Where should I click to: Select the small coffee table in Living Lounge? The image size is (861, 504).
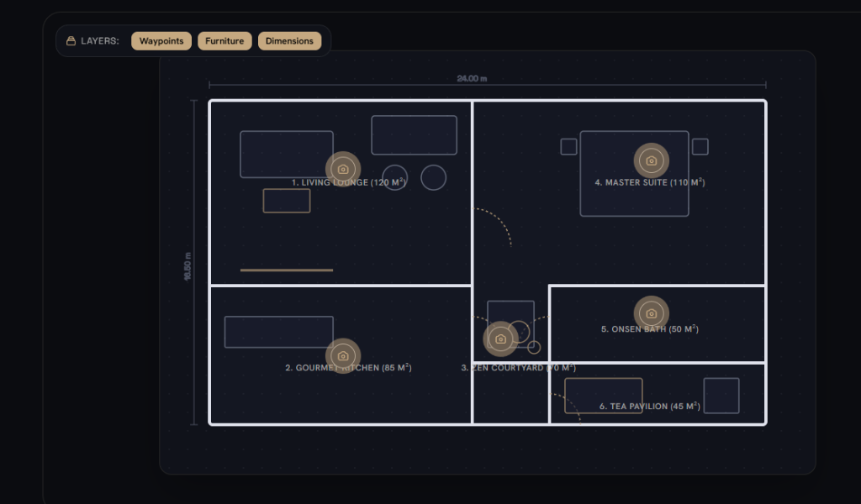tap(287, 201)
